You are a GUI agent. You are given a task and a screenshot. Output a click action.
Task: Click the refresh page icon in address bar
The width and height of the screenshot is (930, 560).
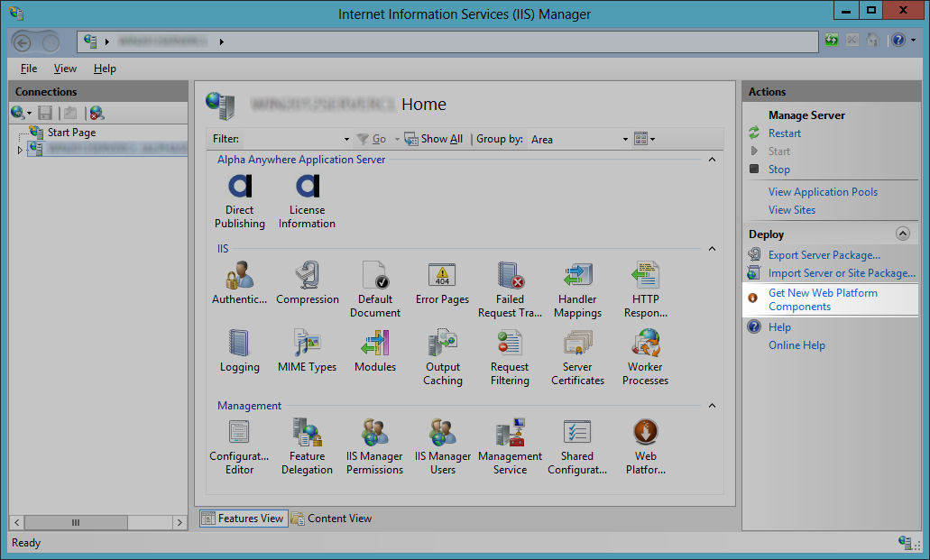coord(832,41)
